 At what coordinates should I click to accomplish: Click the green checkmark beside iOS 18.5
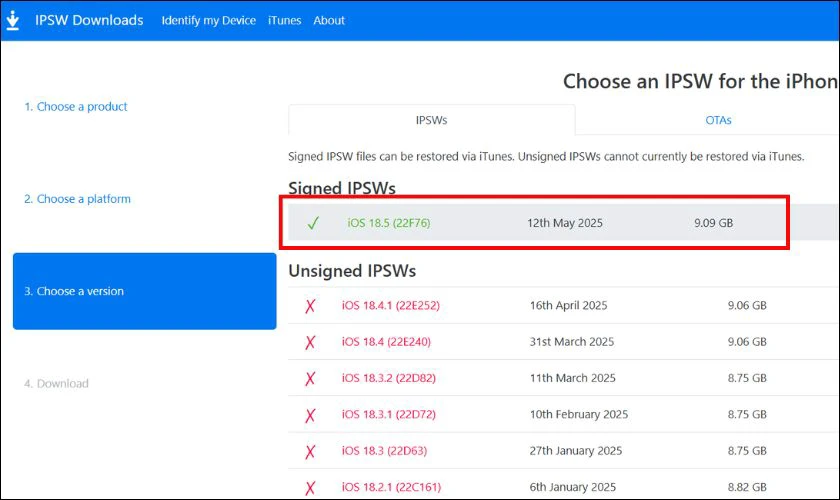313,223
